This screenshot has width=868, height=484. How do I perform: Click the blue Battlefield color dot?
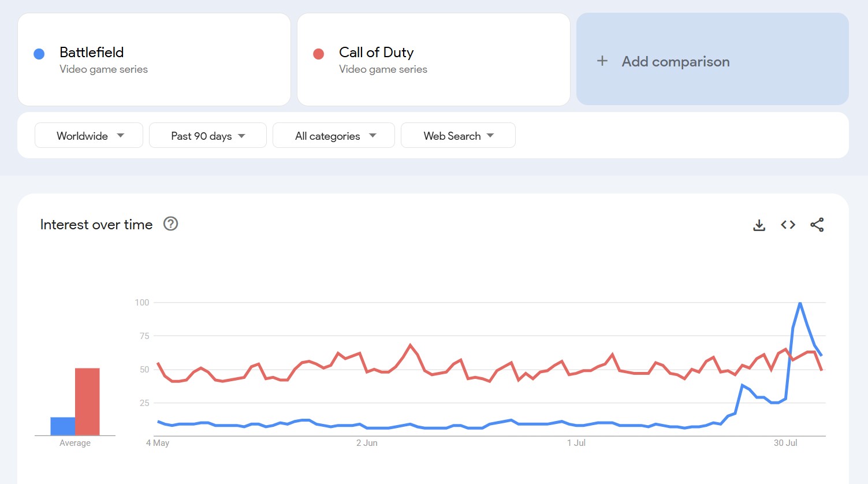click(x=39, y=54)
